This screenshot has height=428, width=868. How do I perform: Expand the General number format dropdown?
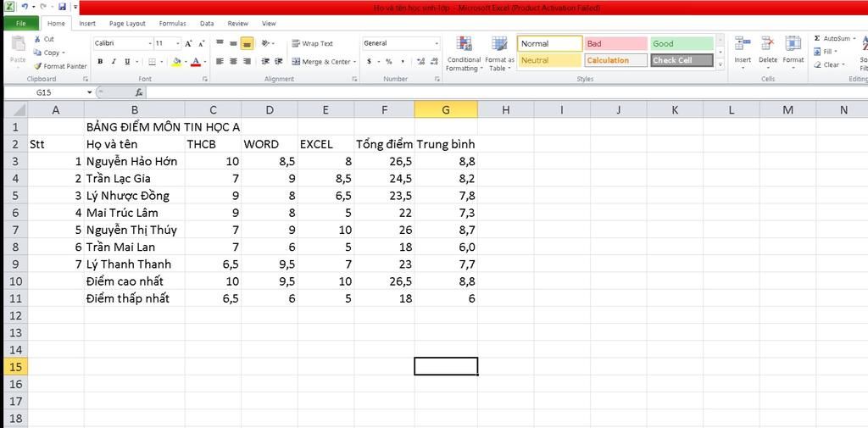437,43
